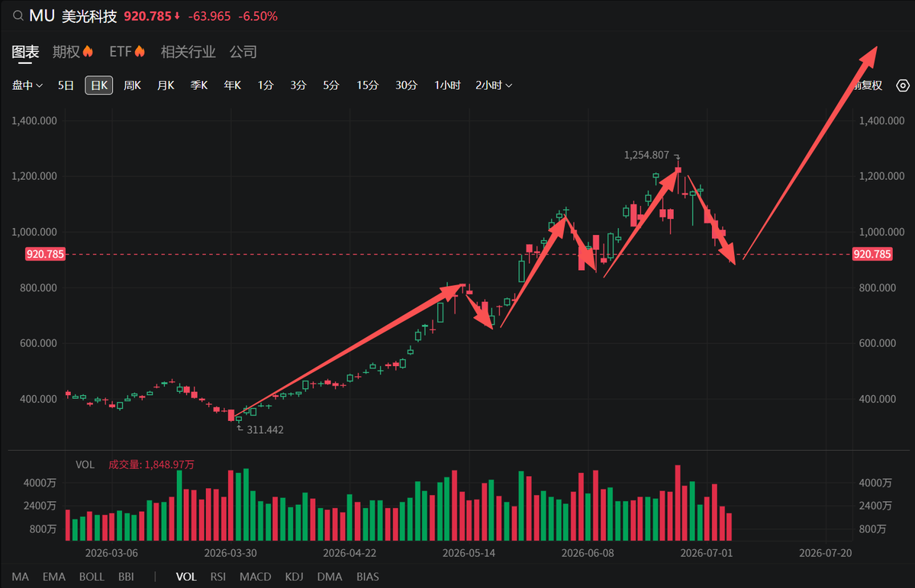The image size is (915, 588).
Task: Click the 2026-07-20 date axis label
Action: point(825,552)
